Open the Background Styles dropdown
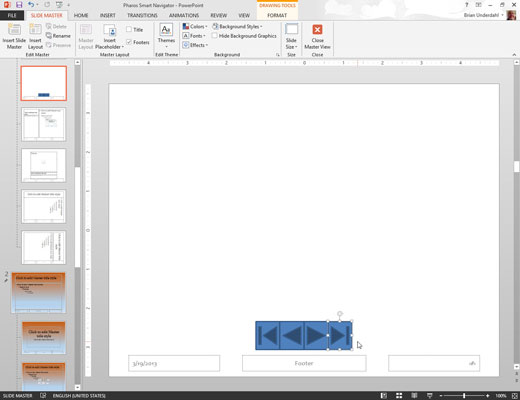This screenshot has width=520, height=400. 237,26
